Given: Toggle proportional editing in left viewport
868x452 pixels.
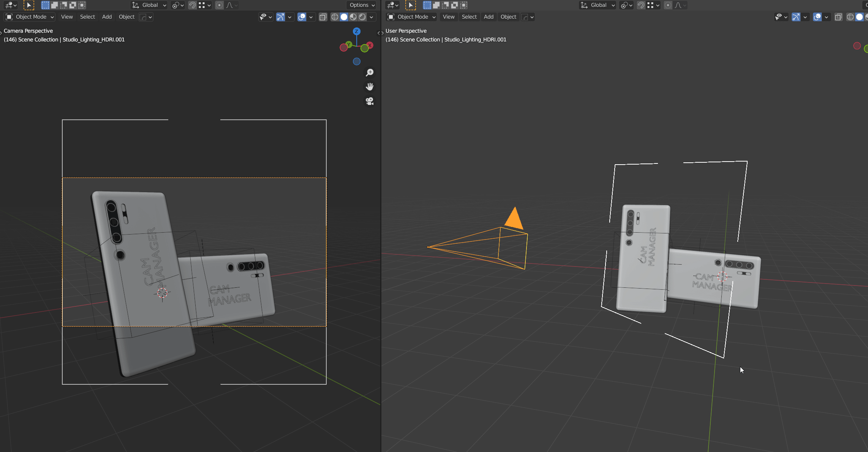Looking at the screenshot, I should tap(219, 5).
